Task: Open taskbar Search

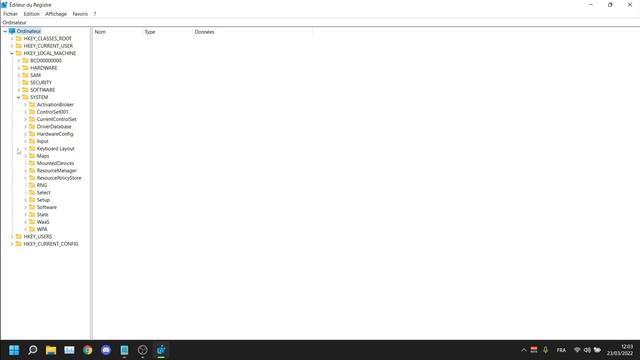Action: point(33,350)
